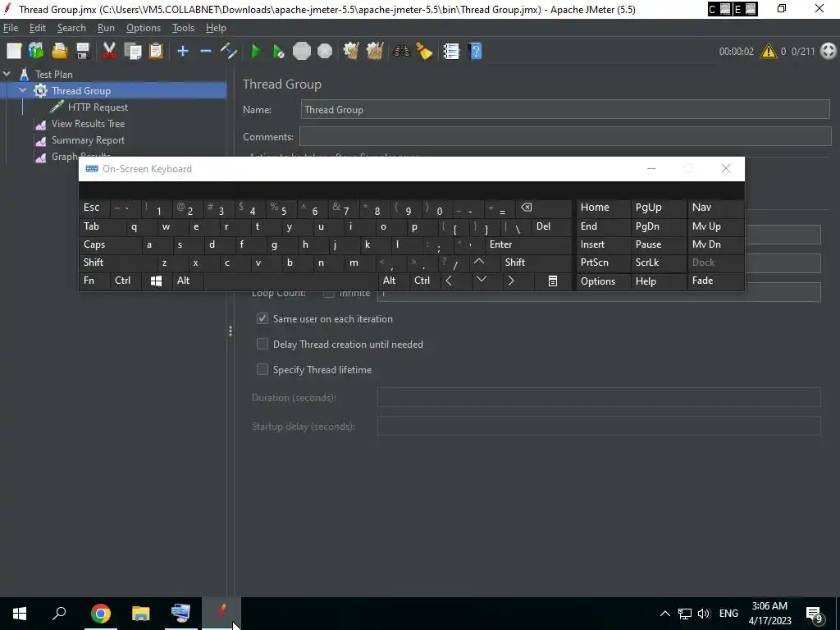Screen dimensions: 840x630
Task: Click the Comments input field
Action: pos(565,137)
